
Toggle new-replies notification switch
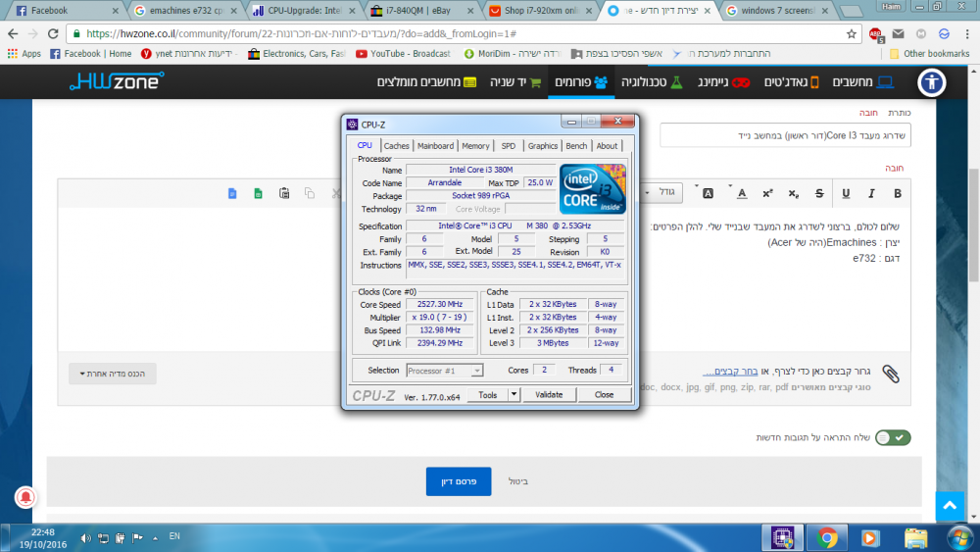pos(893,437)
